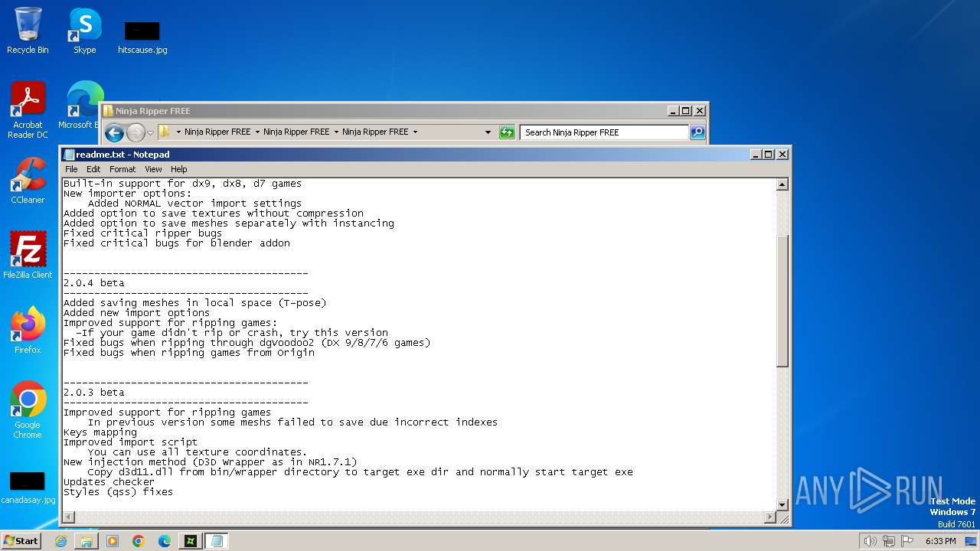The height and width of the screenshot is (551, 980).
Task: Minimize the Notepad window
Action: point(756,155)
